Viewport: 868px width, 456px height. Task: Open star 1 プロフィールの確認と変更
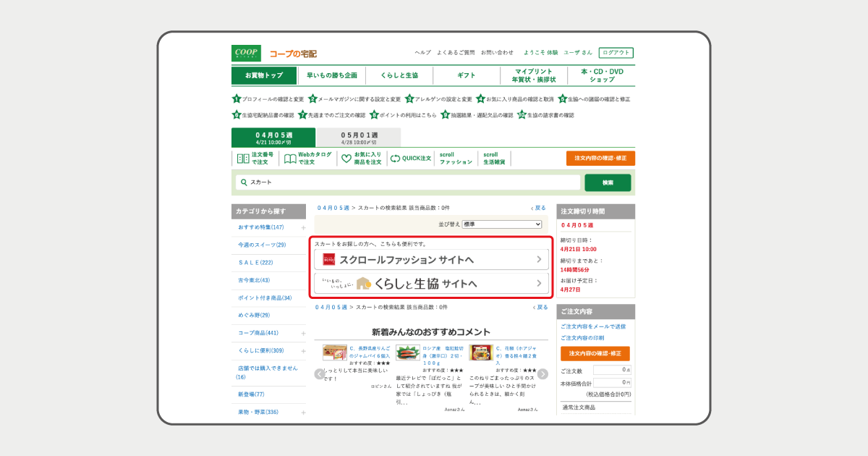pos(268,99)
